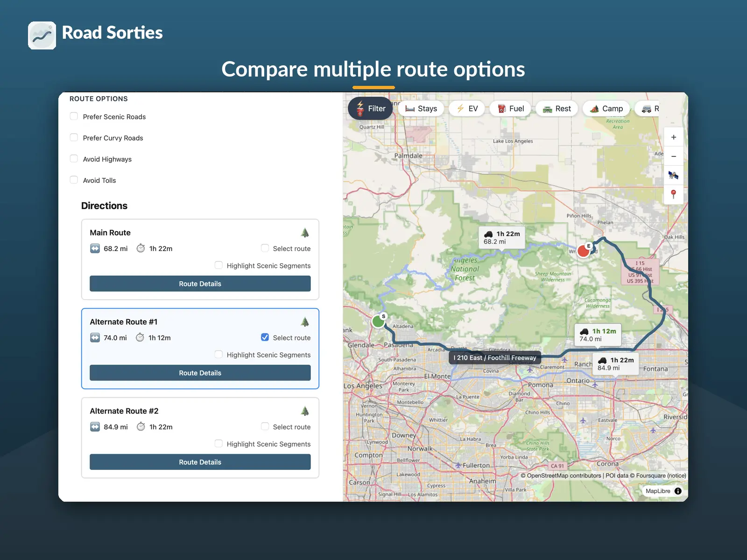The image size is (747, 560).
Task: Open Route Details for Alternate Route #2
Action: coord(200,462)
